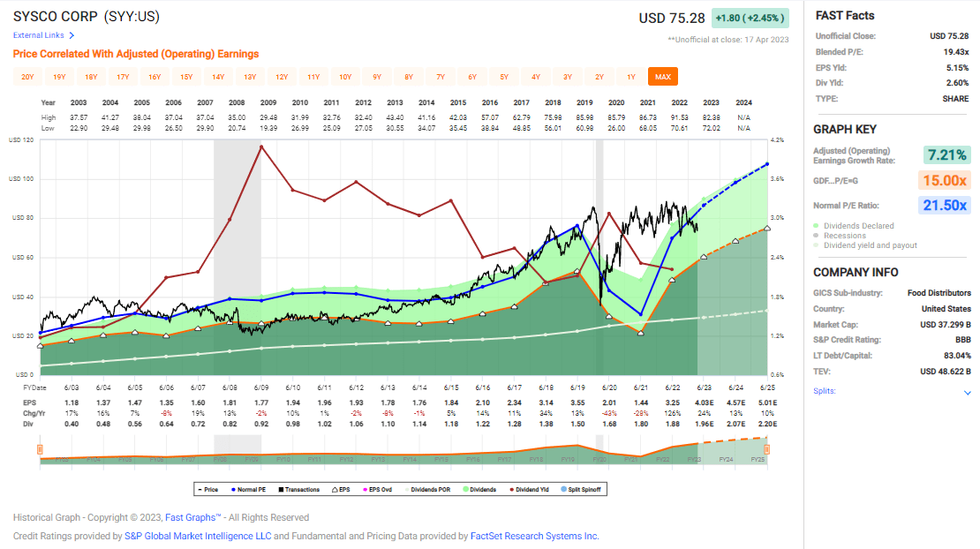Click the Transactions black square legend icon
The image size is (980, 549).
point(283,489)
